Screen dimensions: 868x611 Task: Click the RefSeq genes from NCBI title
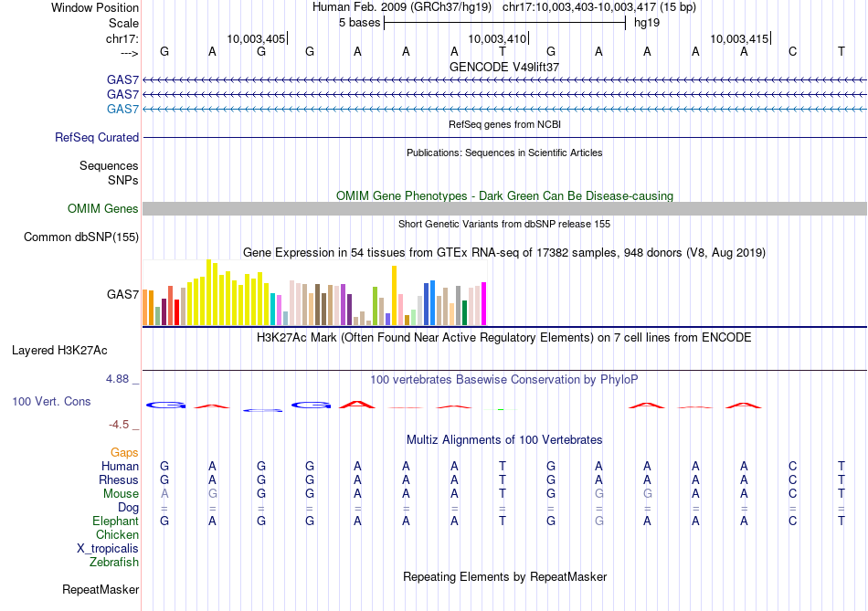[x=504, y=124]
